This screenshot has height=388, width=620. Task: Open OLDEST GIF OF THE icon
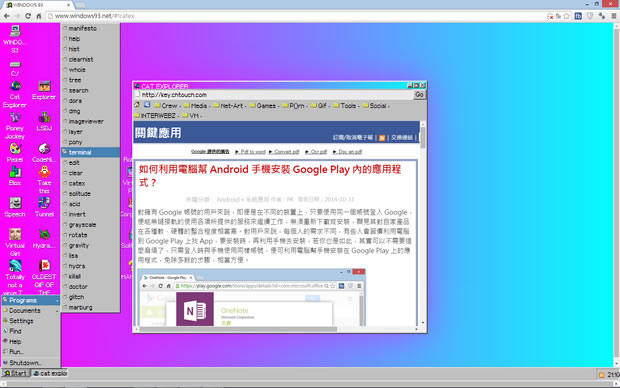pos(44,277)
